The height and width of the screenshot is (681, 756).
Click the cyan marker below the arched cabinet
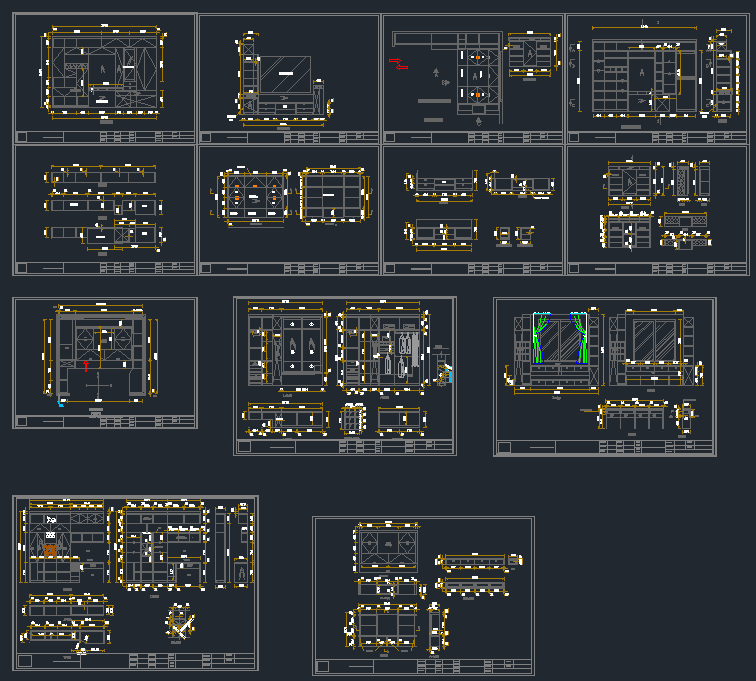point(61,405)
